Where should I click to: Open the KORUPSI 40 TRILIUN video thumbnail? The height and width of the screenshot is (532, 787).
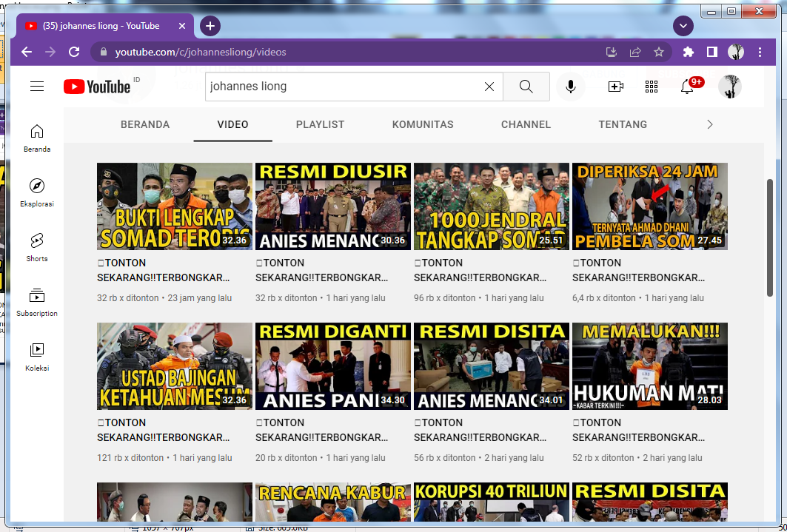point(492,502)
